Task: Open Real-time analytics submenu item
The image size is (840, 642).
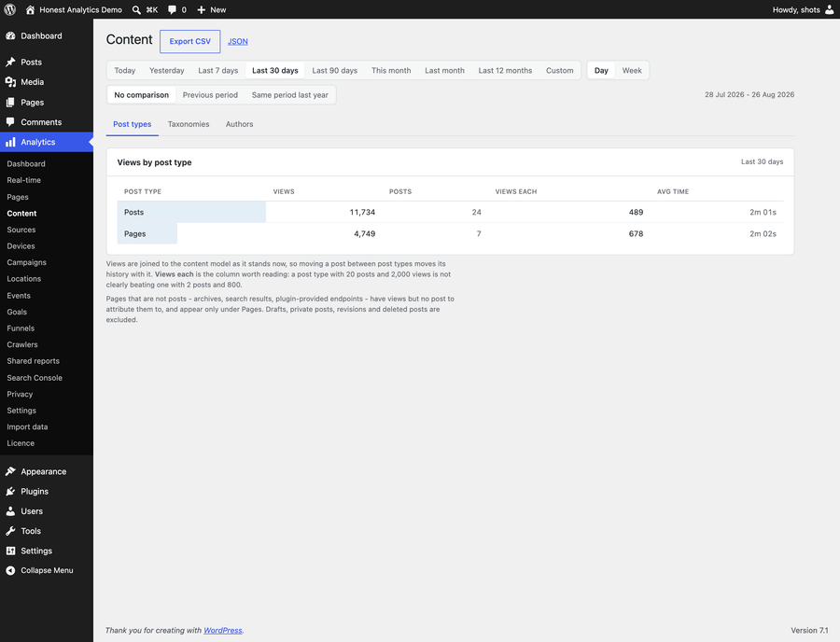Action: [24, 180]
